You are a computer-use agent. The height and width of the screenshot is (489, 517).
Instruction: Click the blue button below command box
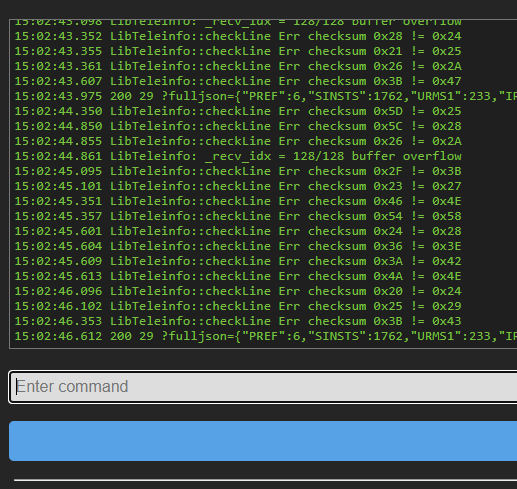[263, 441]
